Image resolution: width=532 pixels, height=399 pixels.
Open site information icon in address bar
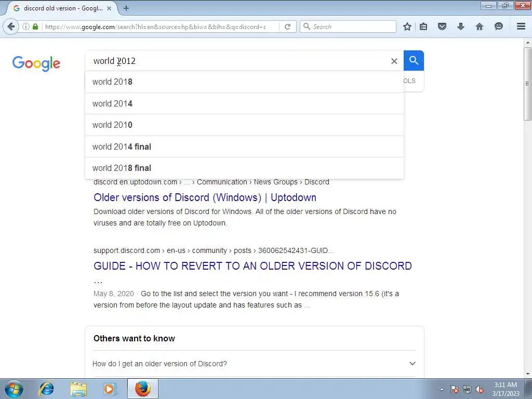tap(26, 26)
